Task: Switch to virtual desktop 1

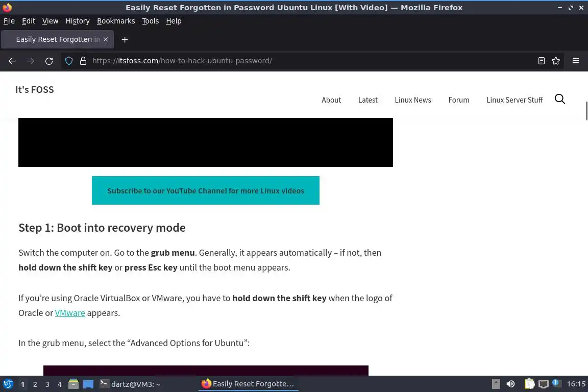Action: [x=23, y=384]
